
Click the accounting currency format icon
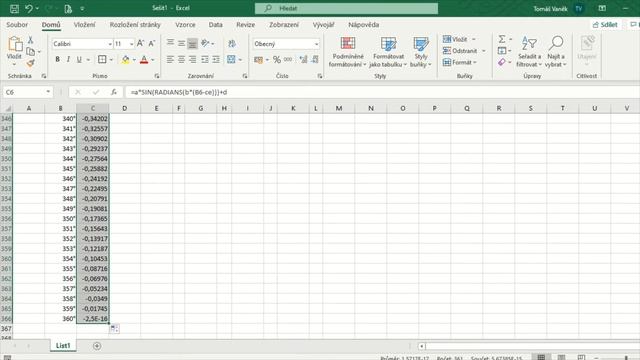tap(258, 60)
